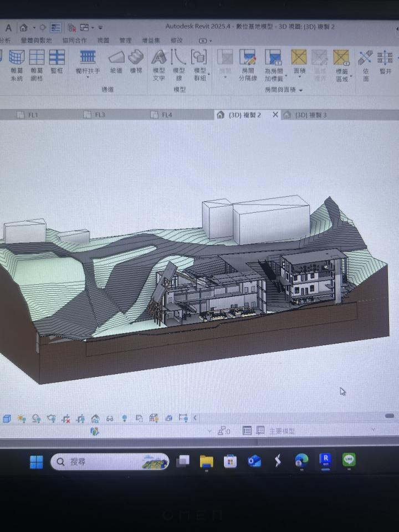This screenshot has width=399, height=532.
Task: Select the Tag Room (為房間加標籤) tool
Action: (x=273, y=65)
